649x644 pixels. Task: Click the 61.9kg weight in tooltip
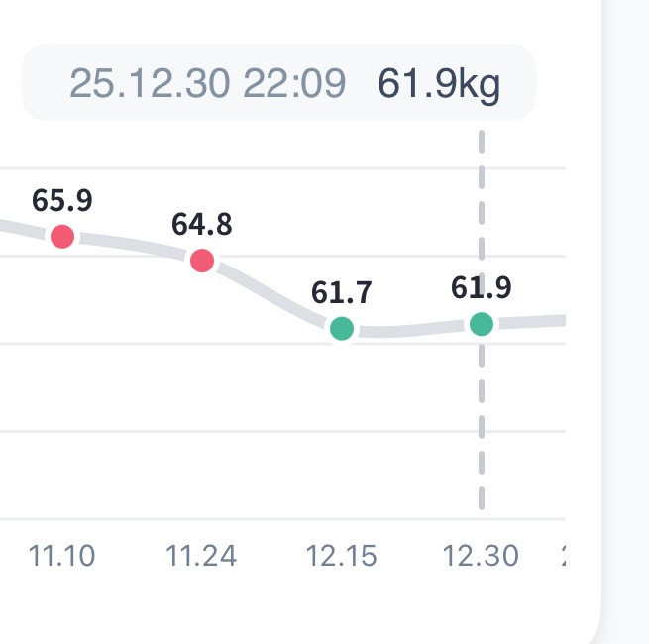pos(440,83)
